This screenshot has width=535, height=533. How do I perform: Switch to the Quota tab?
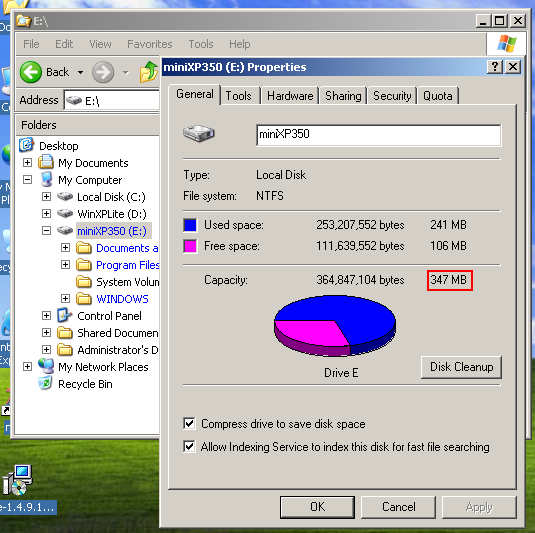(438, 96)
